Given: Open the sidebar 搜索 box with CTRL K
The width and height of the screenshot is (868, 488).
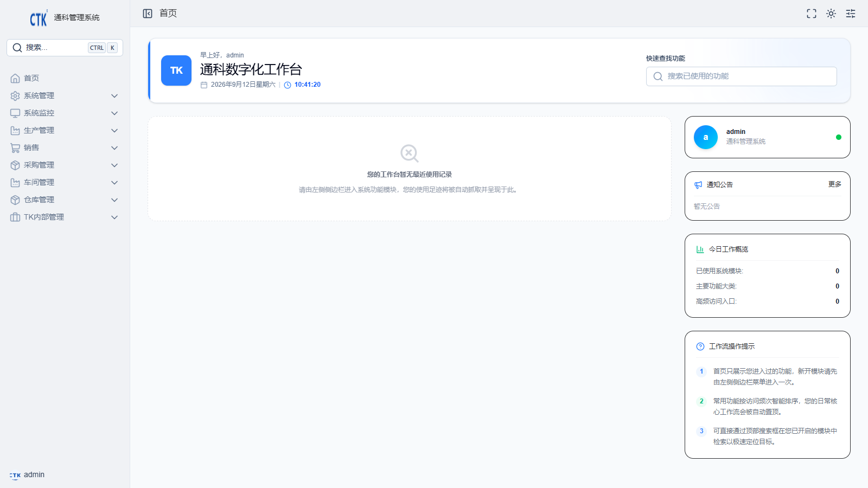Looking at the screenshot, I should (x=65, y=48).
